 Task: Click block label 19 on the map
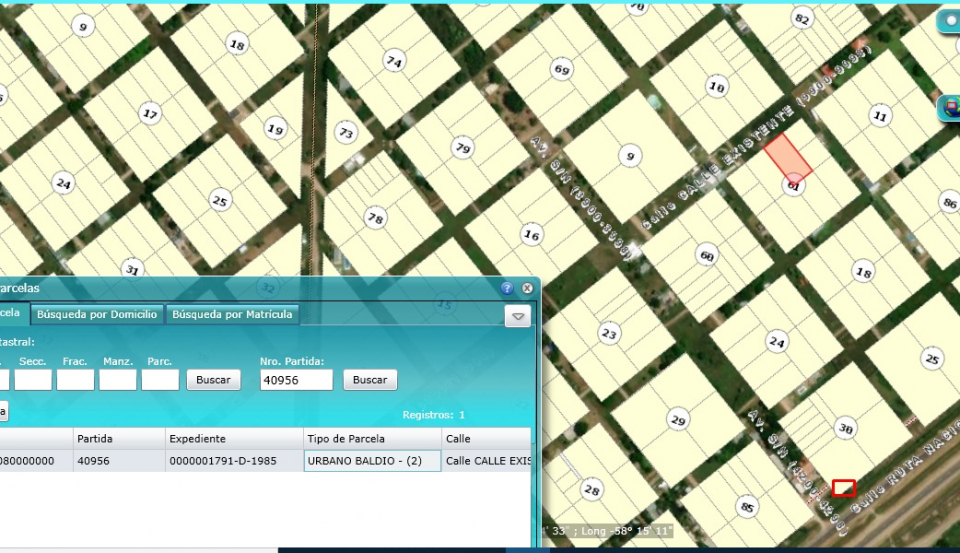tap(276, 129)
